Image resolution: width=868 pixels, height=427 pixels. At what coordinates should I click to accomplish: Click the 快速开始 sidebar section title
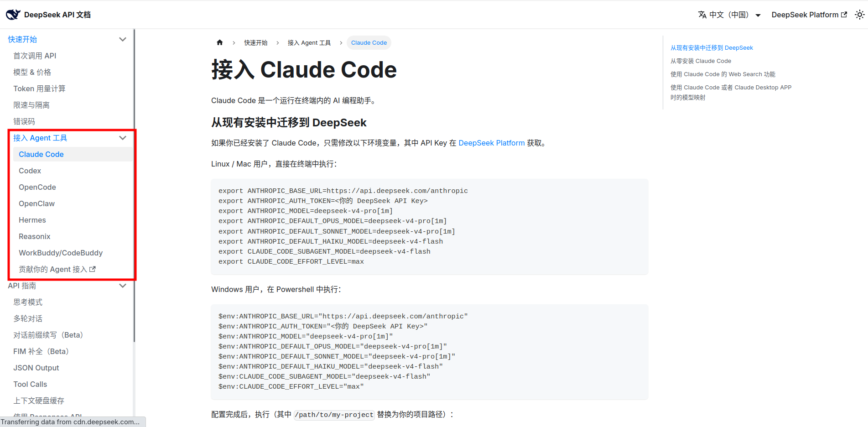(x=22, y=39)
